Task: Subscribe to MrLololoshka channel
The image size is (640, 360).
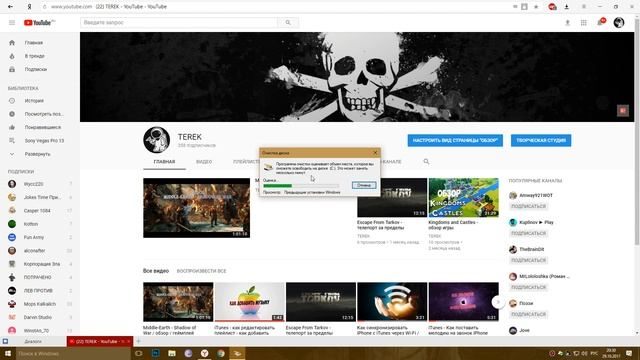Action: click(529, 287)
